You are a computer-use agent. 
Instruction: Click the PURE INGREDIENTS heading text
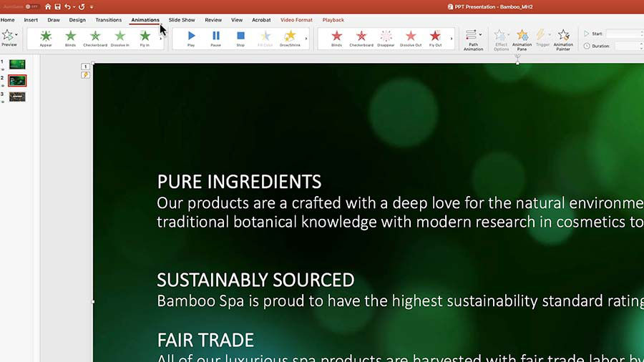click(239, 182)
